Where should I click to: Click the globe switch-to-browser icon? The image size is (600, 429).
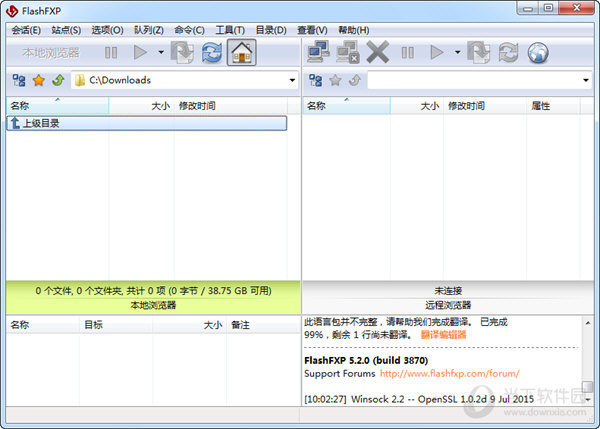[x=538, y=53]
